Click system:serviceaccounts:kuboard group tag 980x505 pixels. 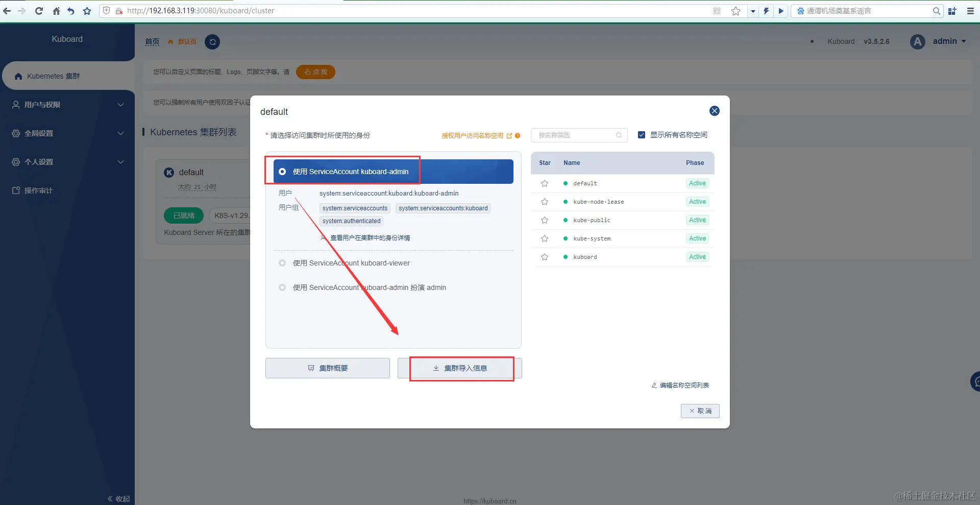coord(443,208)
